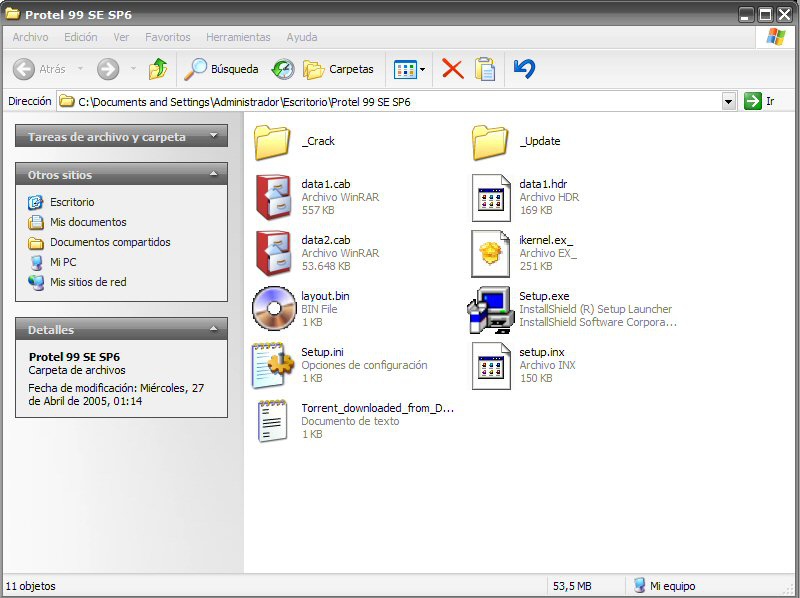Open the Escritorio link
Viewport: 800px width, 598px height.
[72, 202]
